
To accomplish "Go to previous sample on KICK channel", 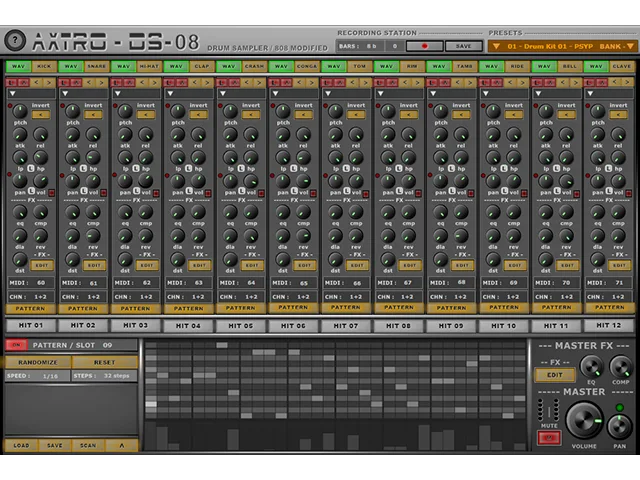I will pos(36,83).
